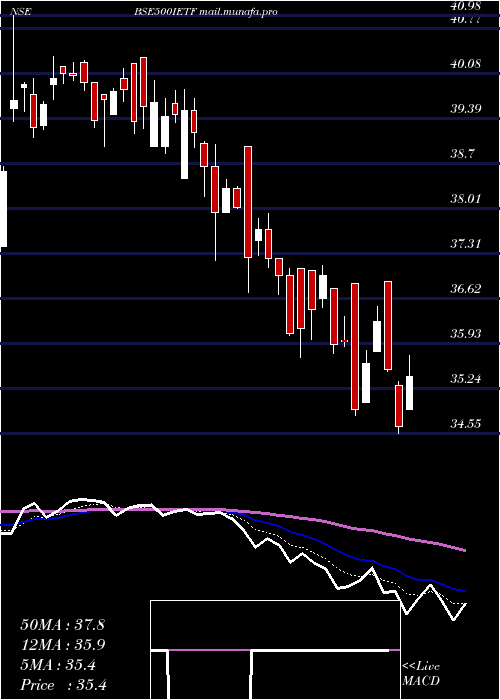Click the 39.39 price axis label
Viewport: 500px width, 700px height.
tap(466, 109)
